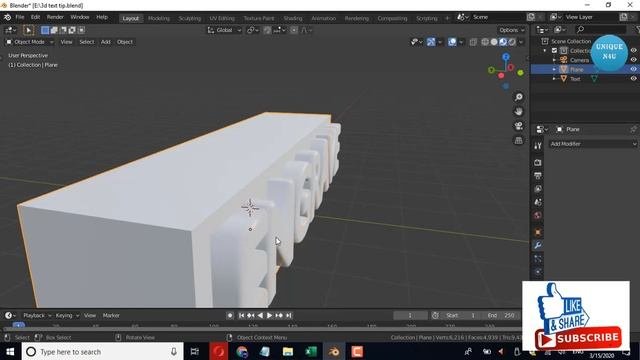Hide the Plane object via eye icon

point(633,69)
